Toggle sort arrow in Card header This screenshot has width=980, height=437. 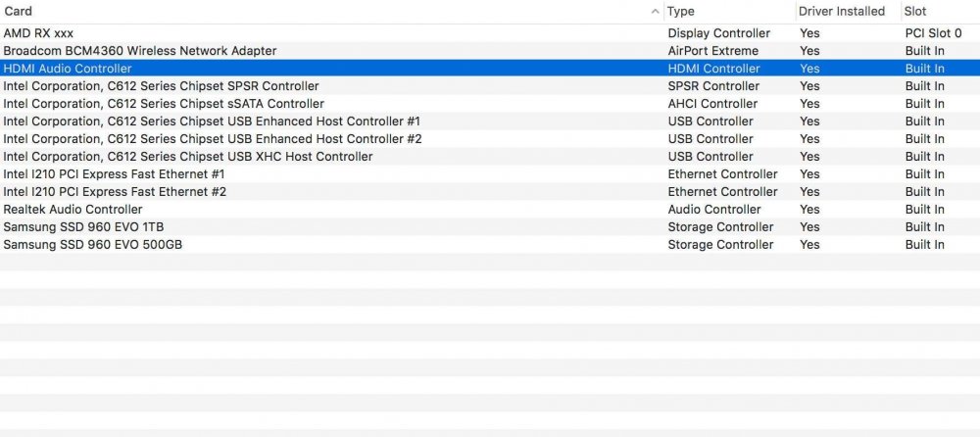[655, 11]
